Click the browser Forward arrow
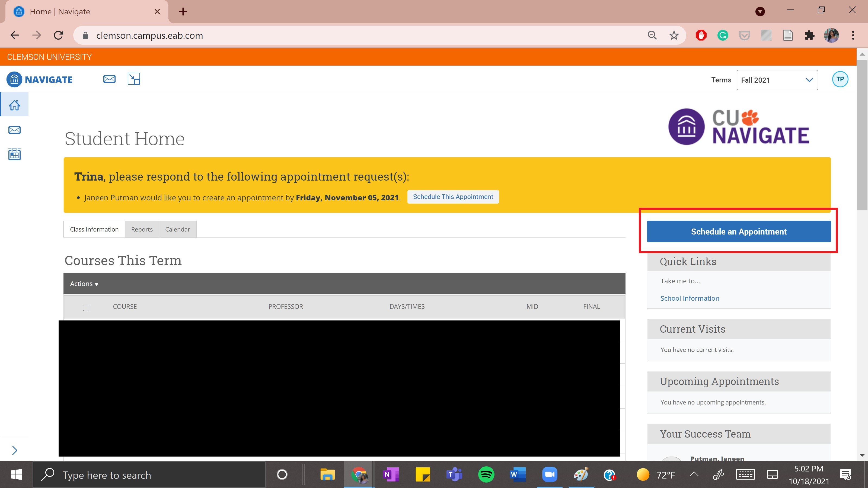This screenshot has width=868, height=488. [x=36, y=35]
